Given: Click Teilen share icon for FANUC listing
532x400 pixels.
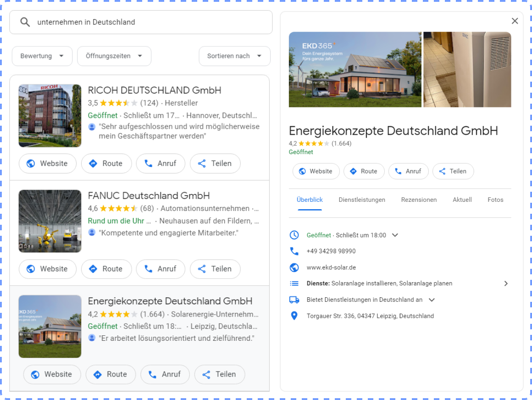Looking at the screenshot, I should [x=202, y=269].
